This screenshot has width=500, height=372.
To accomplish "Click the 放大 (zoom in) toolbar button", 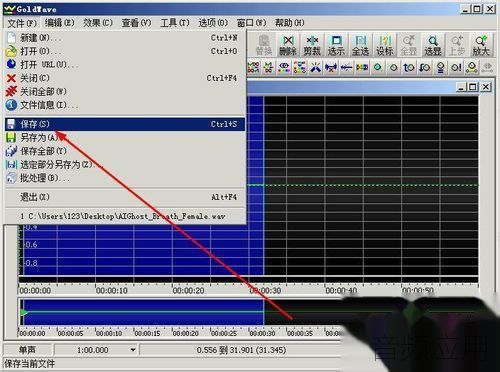I will click(481, 45).
